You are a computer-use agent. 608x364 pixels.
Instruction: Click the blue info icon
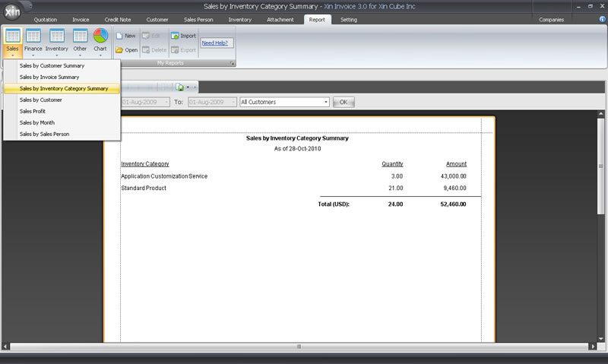click(602, 19)
